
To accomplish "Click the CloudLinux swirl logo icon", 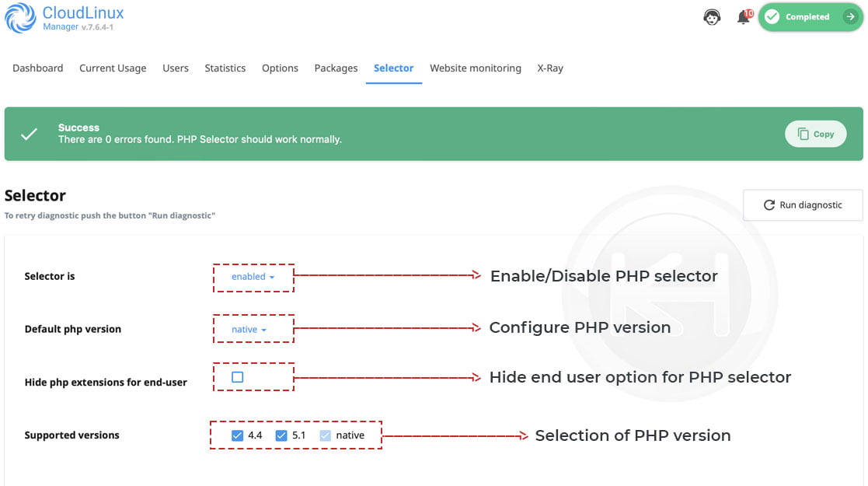I will [x=20, y=19].
